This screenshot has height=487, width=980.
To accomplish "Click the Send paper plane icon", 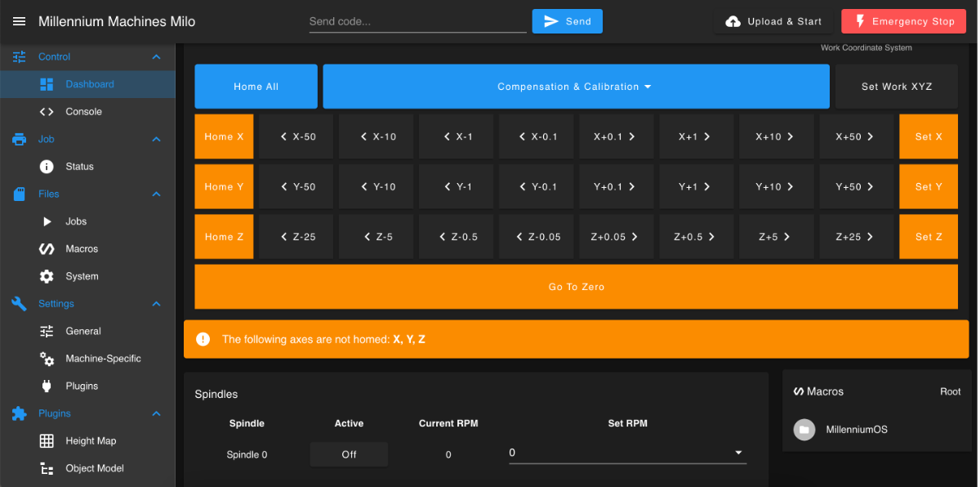I will coord(551,21).
